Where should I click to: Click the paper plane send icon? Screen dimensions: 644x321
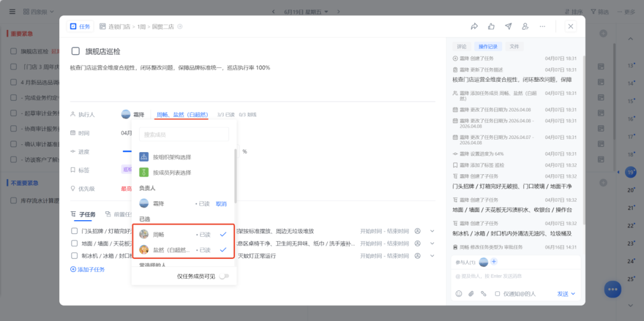508,26
